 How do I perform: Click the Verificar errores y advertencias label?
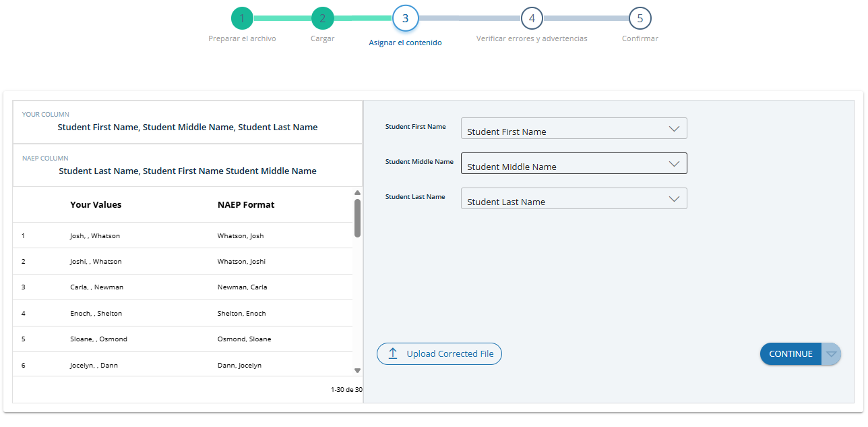click(532, 38)
